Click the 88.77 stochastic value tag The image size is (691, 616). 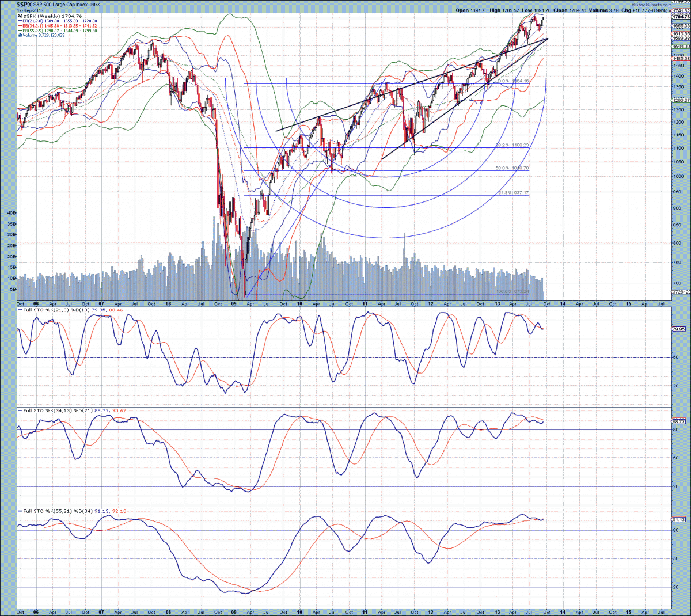(679, 421)
